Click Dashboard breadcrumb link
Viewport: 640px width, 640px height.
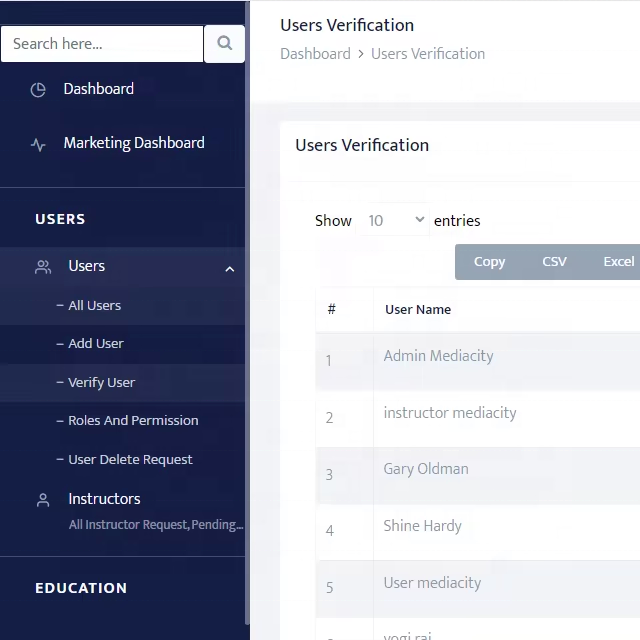click(315, 54)
